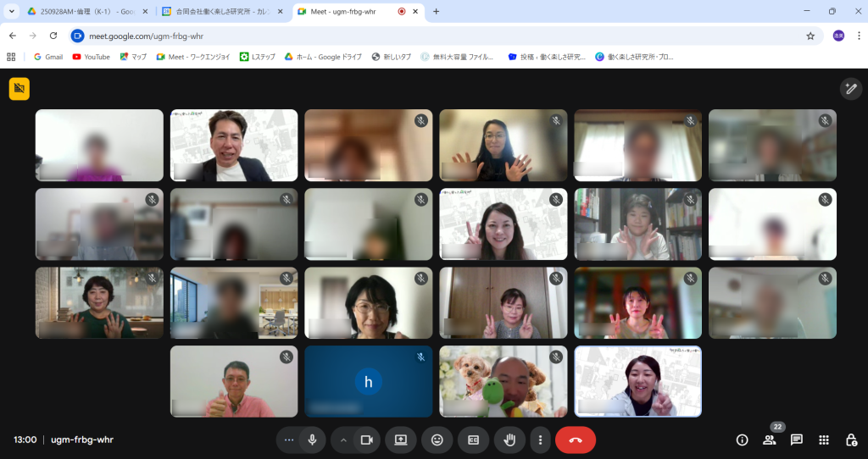Select the participant tile with avatar h
This screenshot has height=459, width=868.
coord(368,381)
